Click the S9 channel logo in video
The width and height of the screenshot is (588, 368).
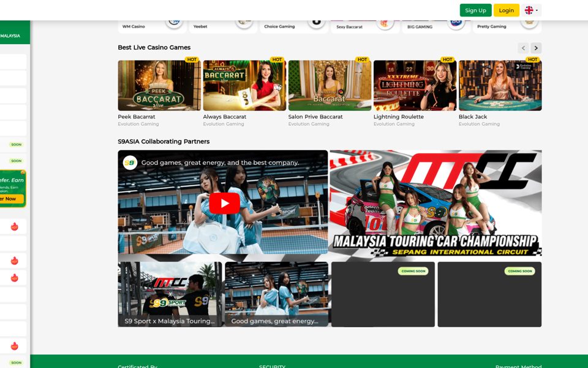click(130, 163)
